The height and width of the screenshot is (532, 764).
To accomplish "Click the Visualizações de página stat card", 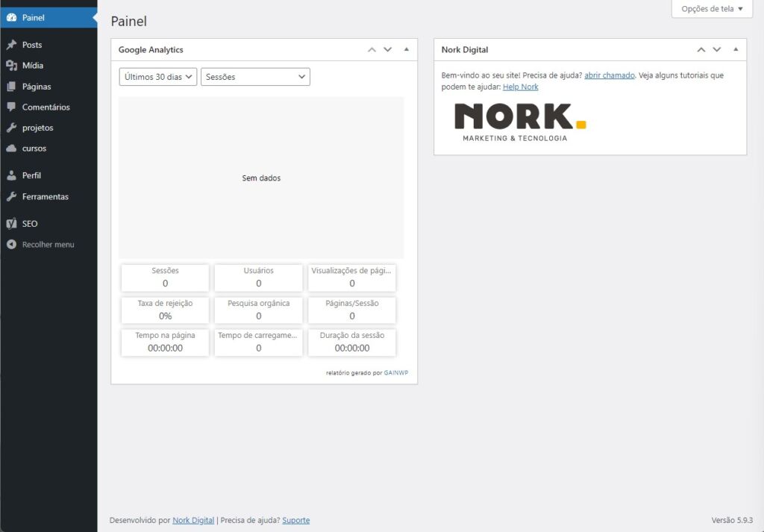I will click(352, 278).
